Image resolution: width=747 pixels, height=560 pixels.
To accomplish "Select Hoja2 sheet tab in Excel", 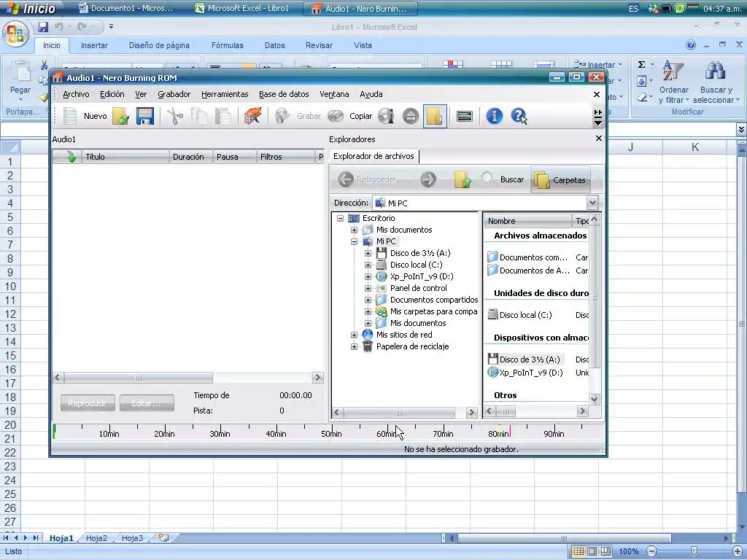I will 96,538.
